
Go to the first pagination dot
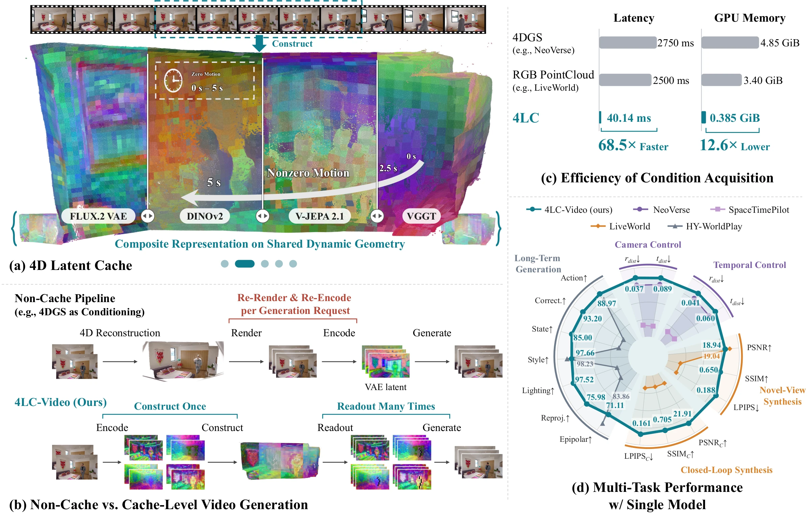(225, 264)
